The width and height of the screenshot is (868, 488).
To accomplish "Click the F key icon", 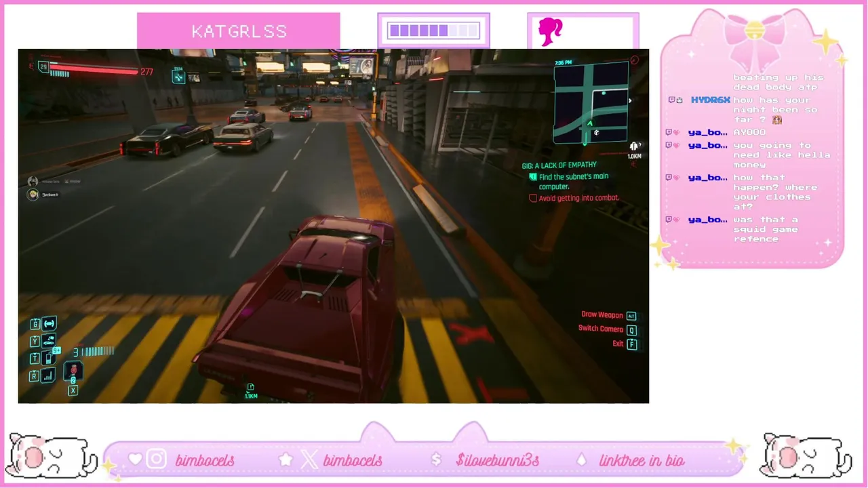I will 632,344.
